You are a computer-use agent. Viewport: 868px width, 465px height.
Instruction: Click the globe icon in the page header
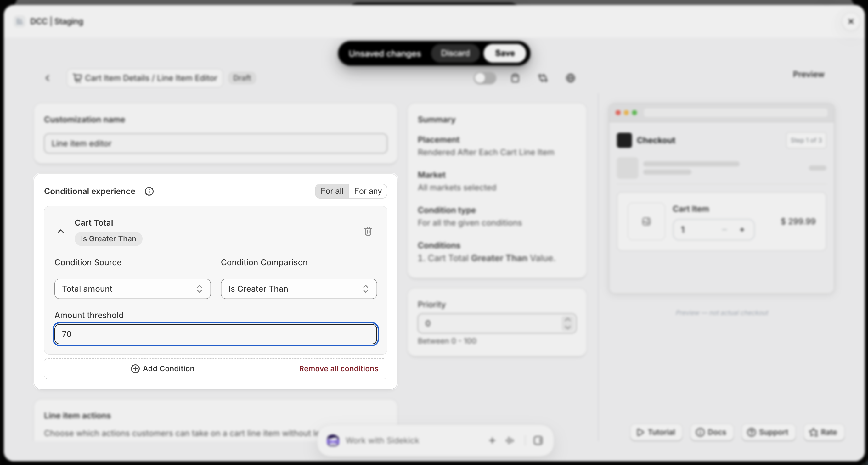click(x=570, y=78)
